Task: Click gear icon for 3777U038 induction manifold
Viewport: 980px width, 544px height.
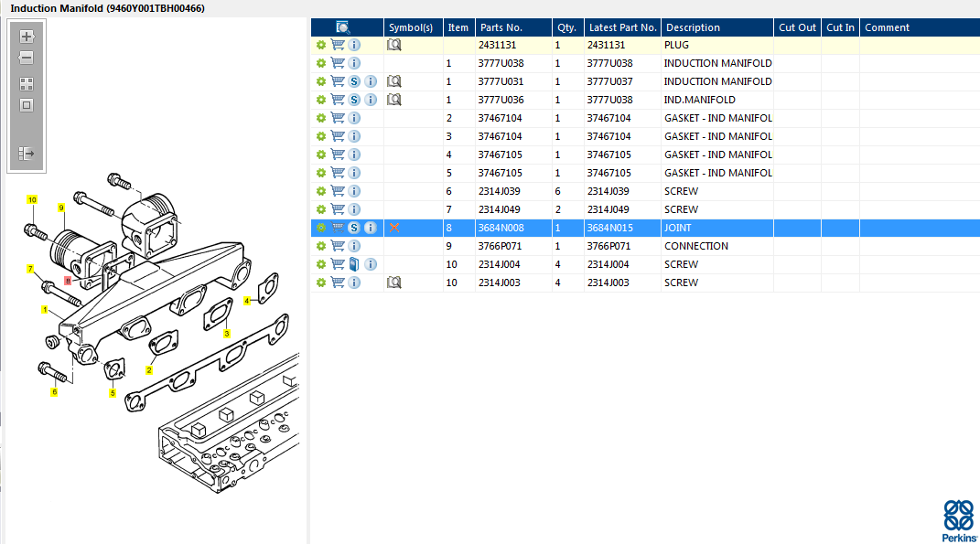Action: point(321,63)
